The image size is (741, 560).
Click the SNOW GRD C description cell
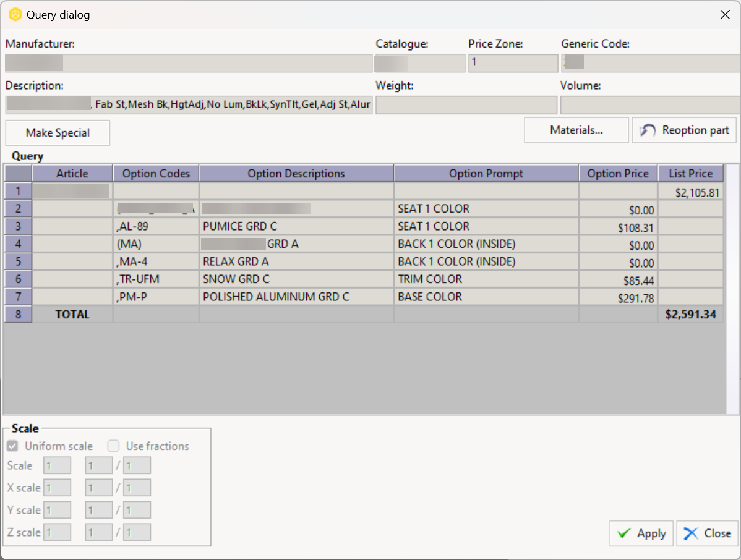click(296, 279)
